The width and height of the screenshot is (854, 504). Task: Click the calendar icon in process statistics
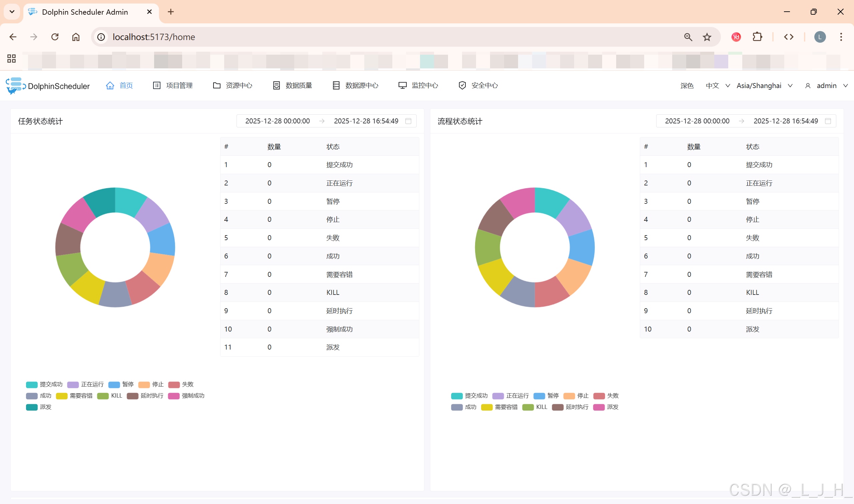[x=828, y=121]
